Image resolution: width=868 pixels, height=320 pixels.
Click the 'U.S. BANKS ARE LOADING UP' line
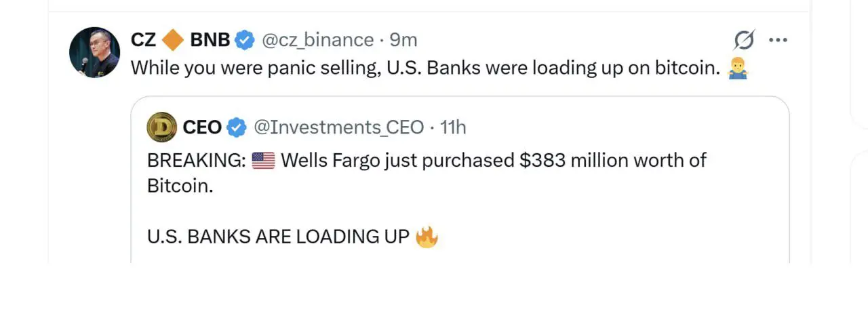(278, 237)
